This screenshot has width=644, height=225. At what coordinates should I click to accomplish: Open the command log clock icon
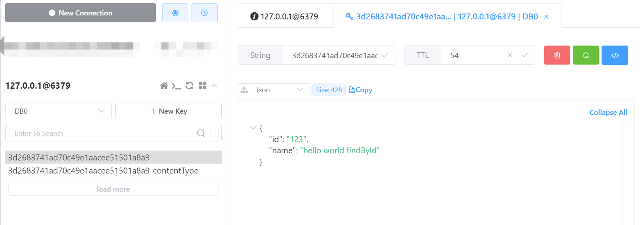coord(204,13)
